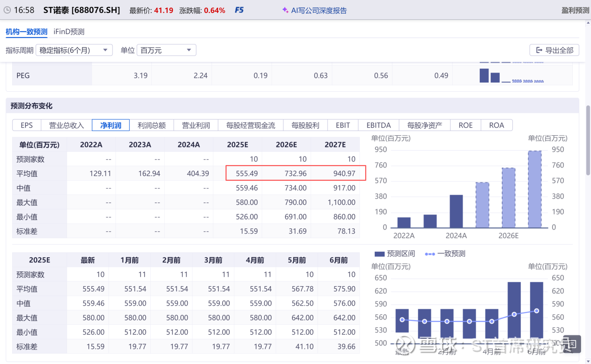Screen dimensions: 591x364
Task: Choose the EBITDA indicator tab
Action: point(378,125)
